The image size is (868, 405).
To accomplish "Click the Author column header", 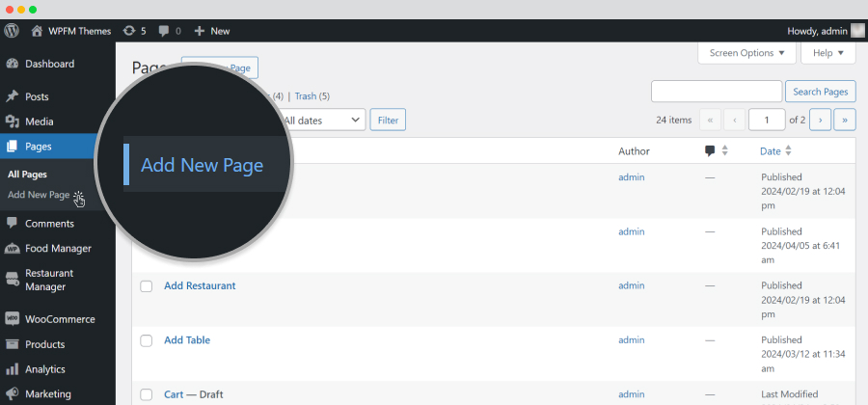I will [634, 151].
